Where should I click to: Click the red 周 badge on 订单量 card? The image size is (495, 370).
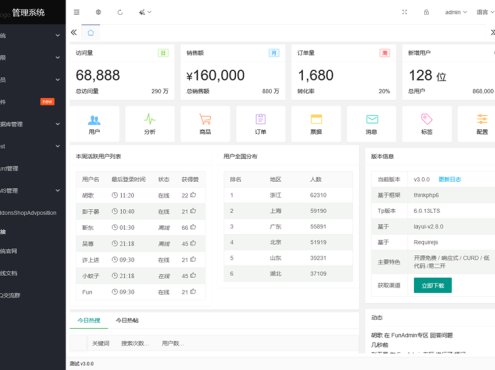[x=385, y=53]
